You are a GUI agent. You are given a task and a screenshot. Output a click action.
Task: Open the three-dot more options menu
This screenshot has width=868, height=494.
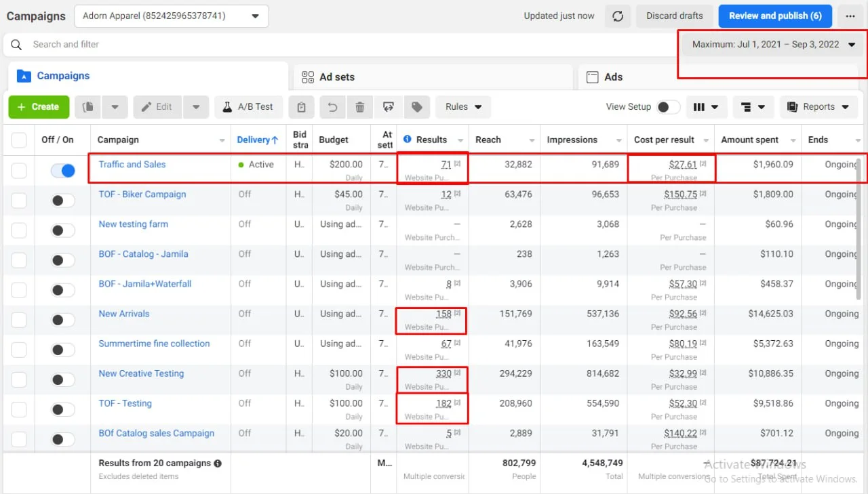point(850,16)
